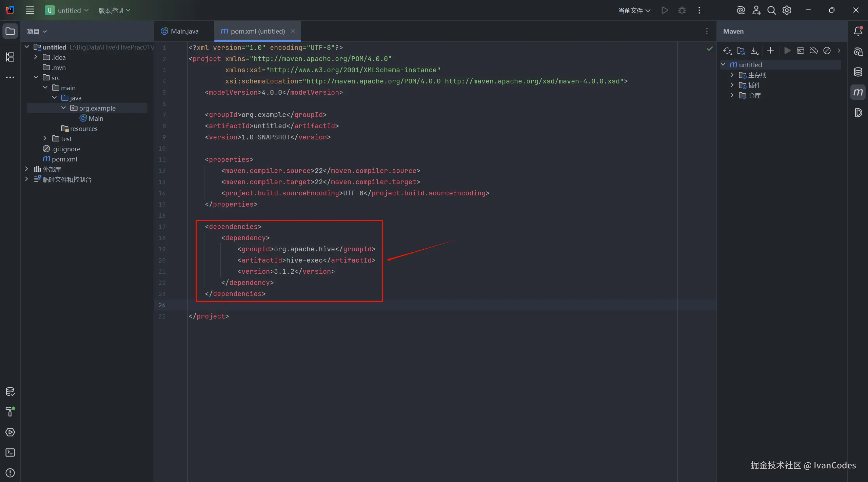The image size is (868, 482).
Task: Click Download Sources and Documentation icon
Action: pos(754,51)
